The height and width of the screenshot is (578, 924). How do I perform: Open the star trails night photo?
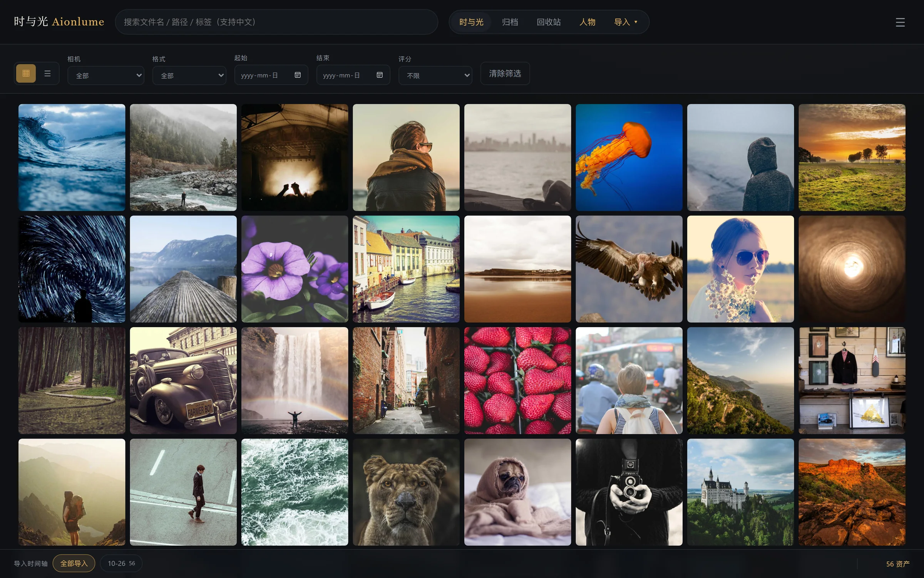tap(72, 269)
